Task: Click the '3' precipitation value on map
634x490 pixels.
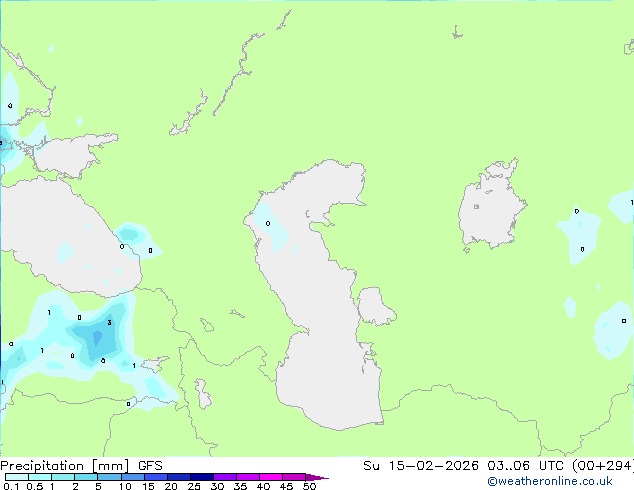Action: pyautogui.click(x=109, y=322)
